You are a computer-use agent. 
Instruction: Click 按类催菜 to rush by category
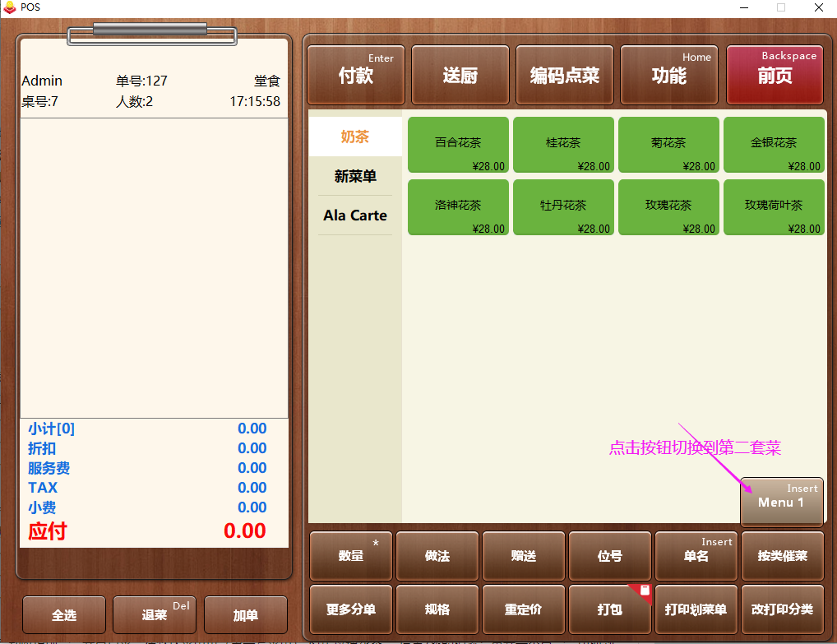pyautogui.click(x=783, y=556)
